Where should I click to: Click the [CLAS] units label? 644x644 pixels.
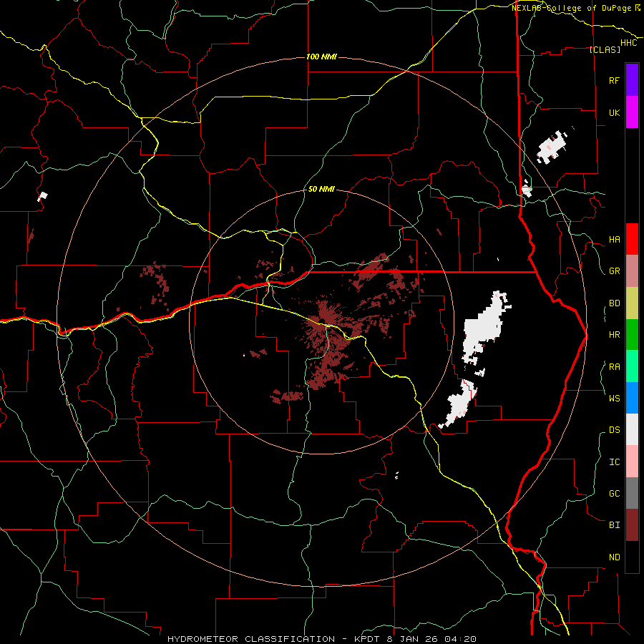605,49
